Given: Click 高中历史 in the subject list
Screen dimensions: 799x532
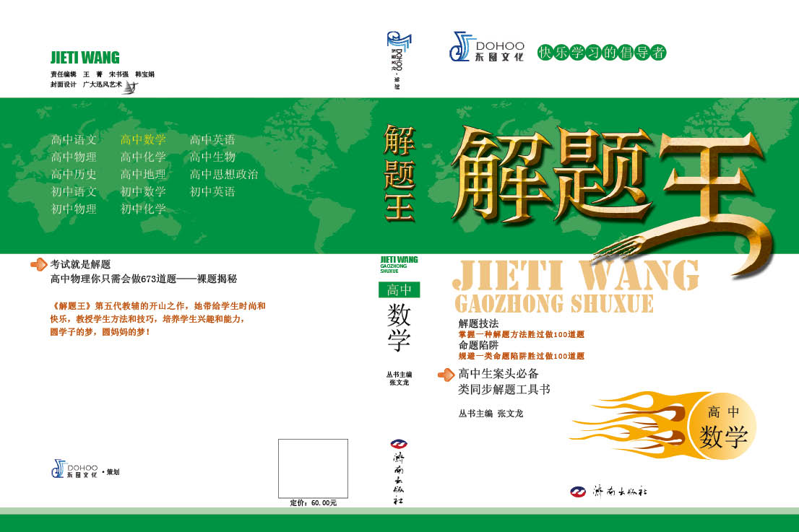Looking at the screenshot, I should point(74,174).
